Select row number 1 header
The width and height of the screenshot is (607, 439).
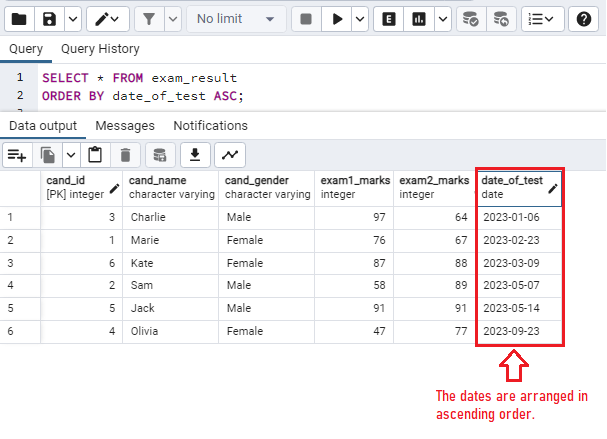[20, 217]
